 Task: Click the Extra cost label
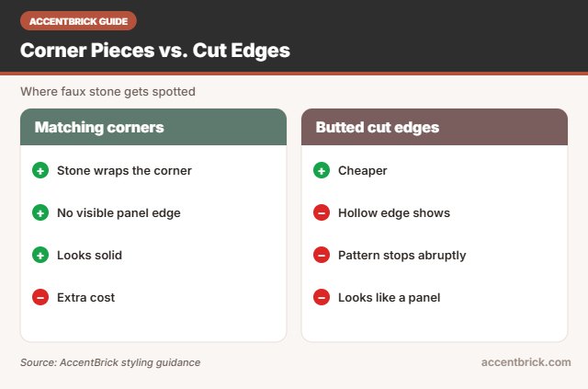pyautogui.click(x=85, y=298)
